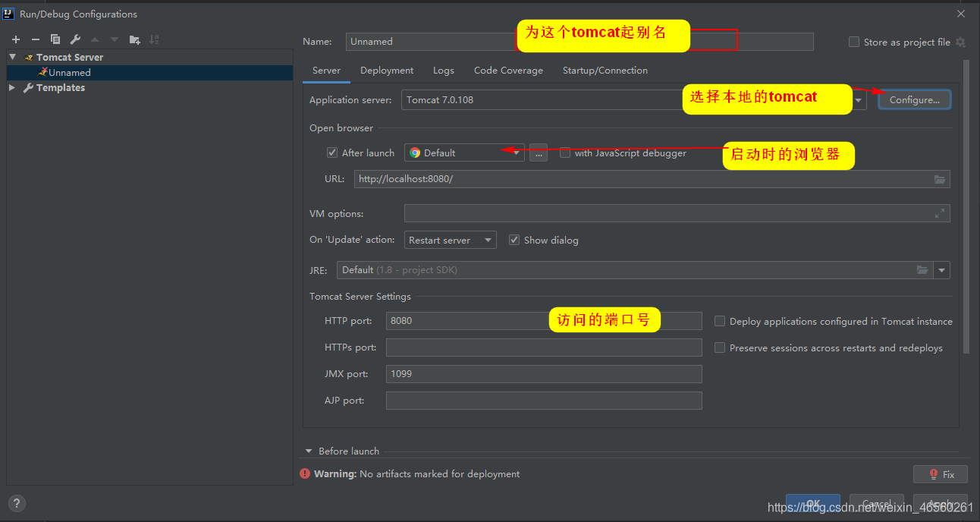Click the AJP port field
The height and width of the screenshot is (522, 980).
click(544, 401)
